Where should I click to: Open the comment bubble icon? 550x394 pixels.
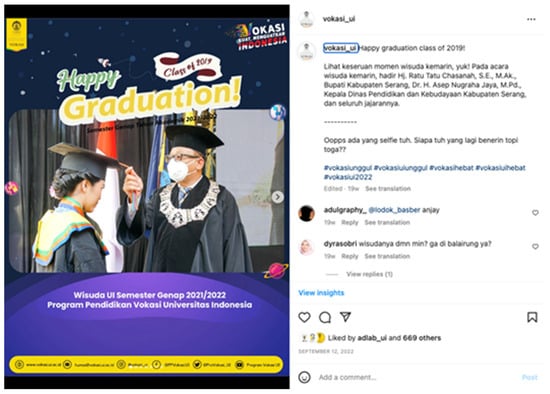(325, 318)
